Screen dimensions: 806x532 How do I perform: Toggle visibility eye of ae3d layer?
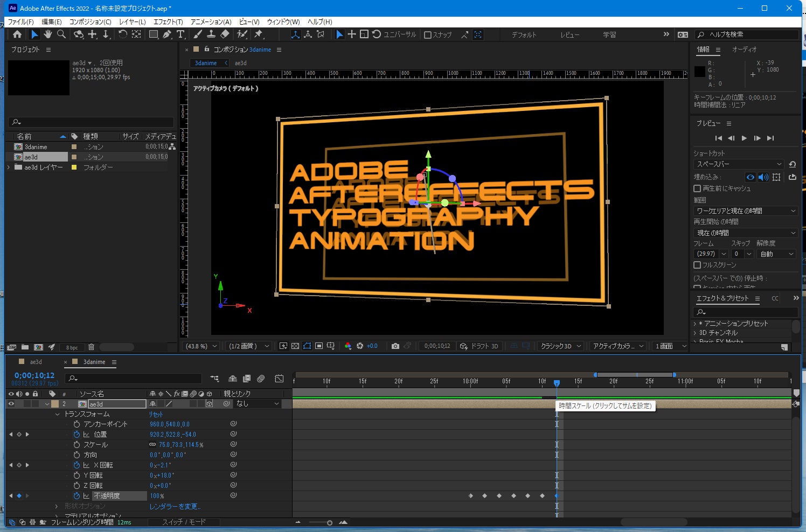pos(11,404)
